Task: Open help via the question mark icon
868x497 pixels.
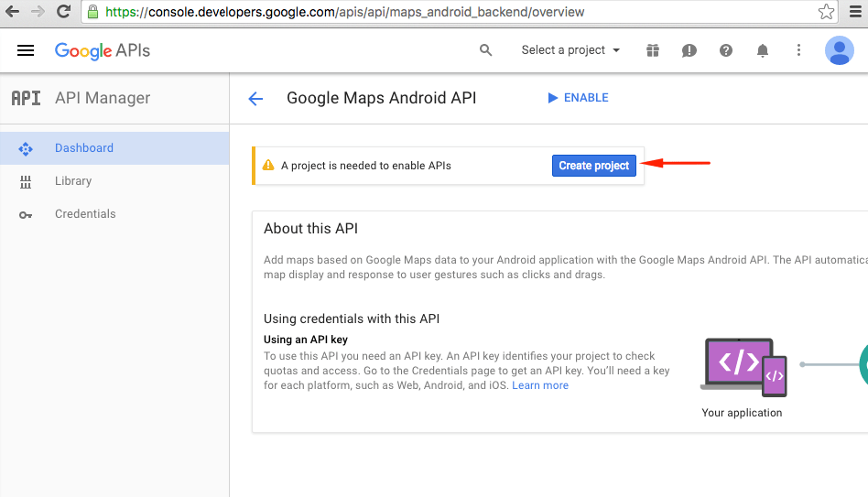Action: 726,50
